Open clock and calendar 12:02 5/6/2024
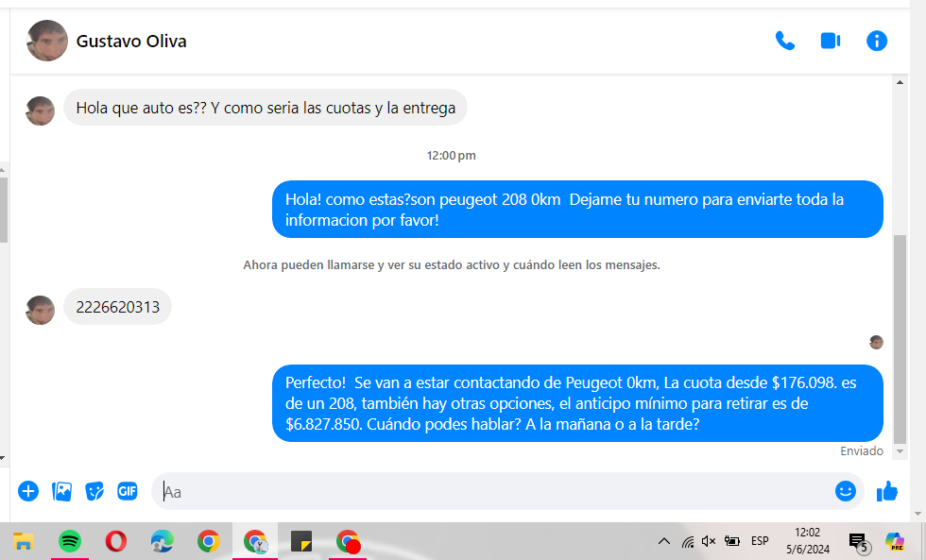Viewport: 926px width, 560px height. pos(807,541)
